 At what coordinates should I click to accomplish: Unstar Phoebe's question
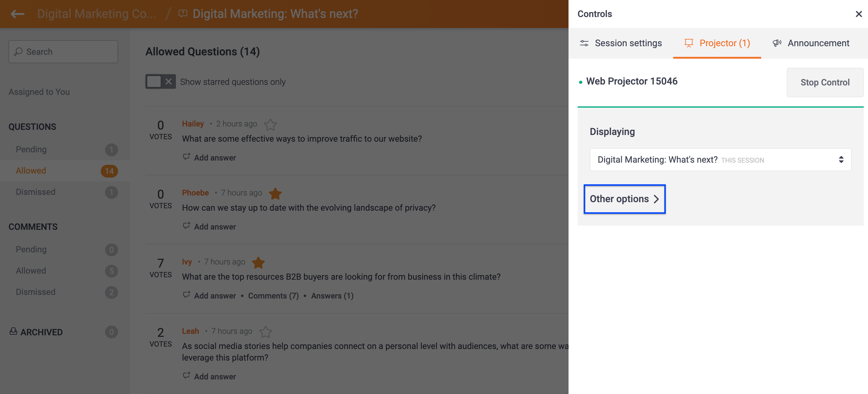pyautogui.click(x=275, y=193)
